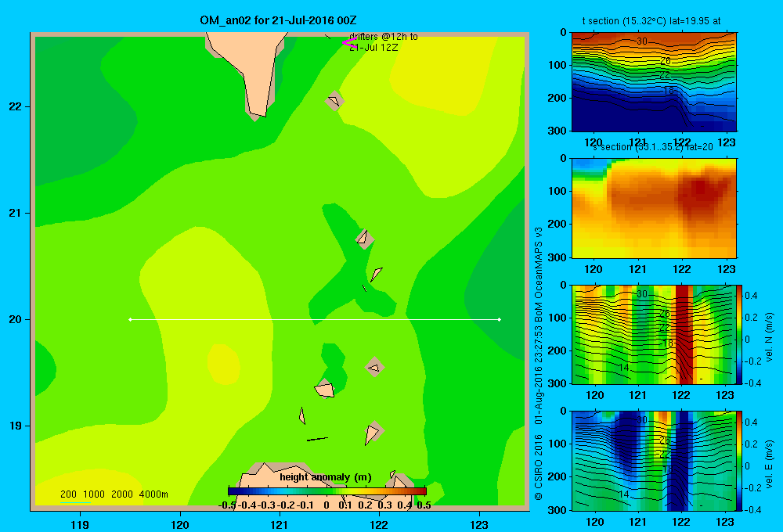This screenshot has width=783, height=532.
Task: Click longitude label 121 below the main map
Action: click(280, 524)
